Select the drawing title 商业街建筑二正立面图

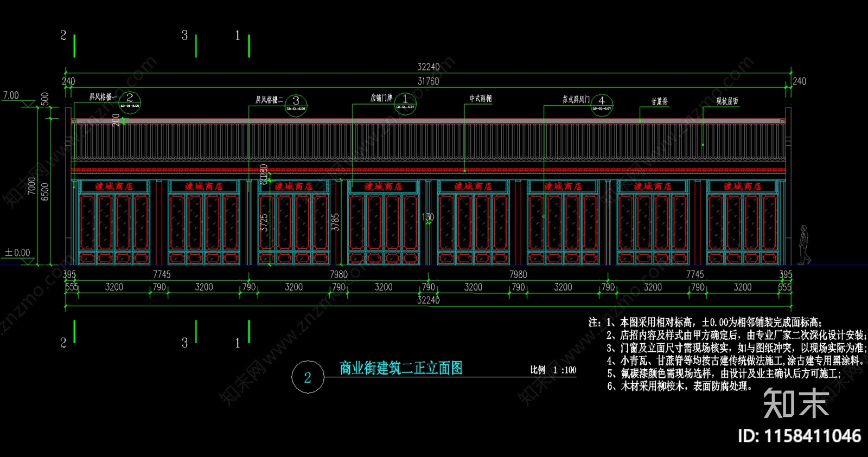401,368
